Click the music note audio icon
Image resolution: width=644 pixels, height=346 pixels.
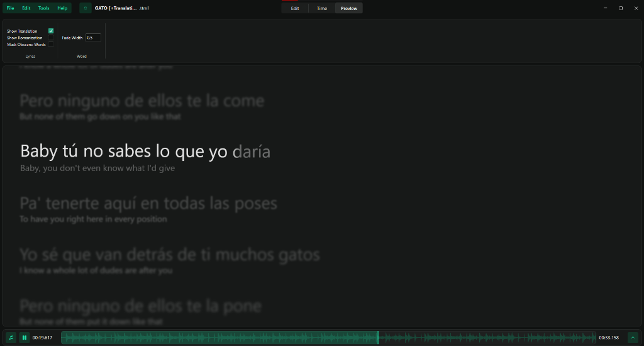click(11, 338)
